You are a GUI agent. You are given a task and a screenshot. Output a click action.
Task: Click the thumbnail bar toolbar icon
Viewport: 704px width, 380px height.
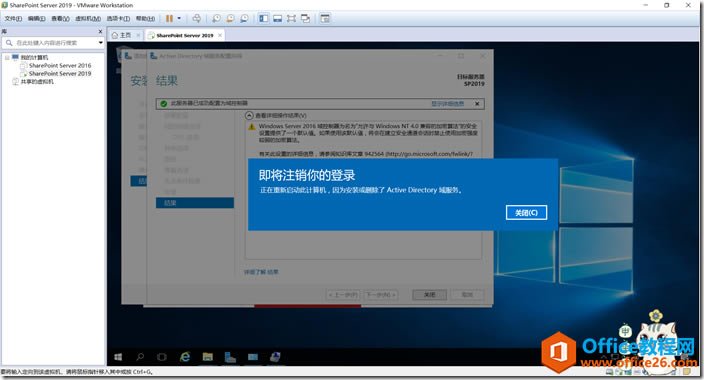click(x=277, y=18)
